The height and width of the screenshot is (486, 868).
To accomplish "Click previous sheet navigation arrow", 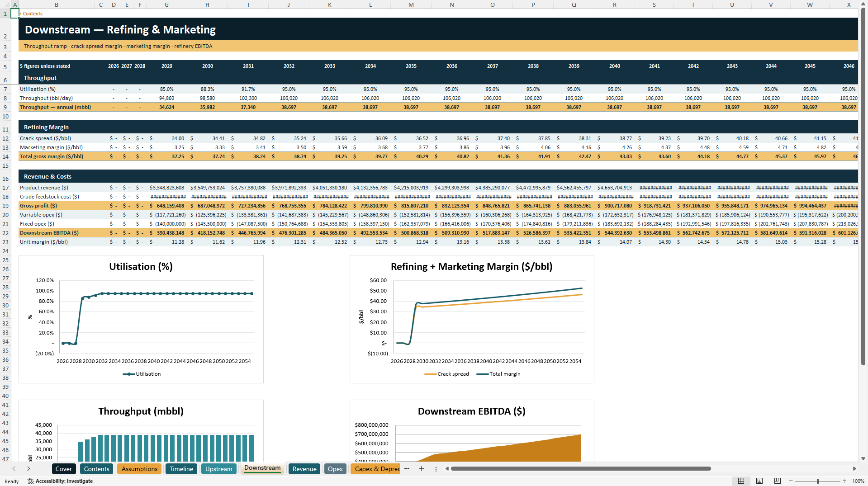I will (14, 469).
